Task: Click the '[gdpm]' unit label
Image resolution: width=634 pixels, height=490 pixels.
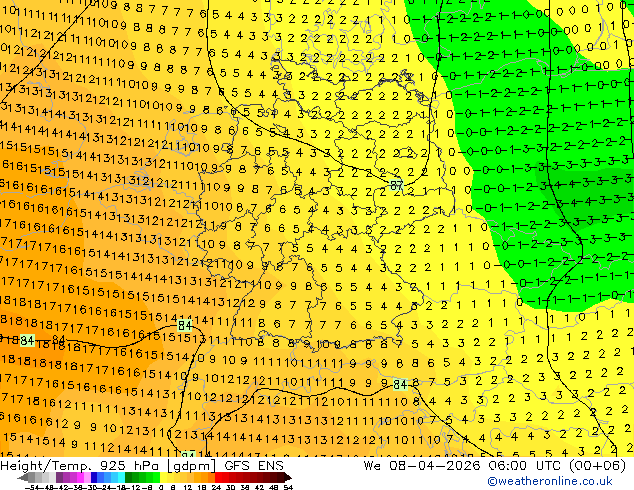Action: [191, 466]
